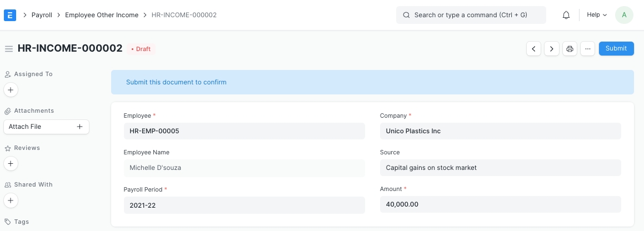Edit the Amount field value

(500, 204)
